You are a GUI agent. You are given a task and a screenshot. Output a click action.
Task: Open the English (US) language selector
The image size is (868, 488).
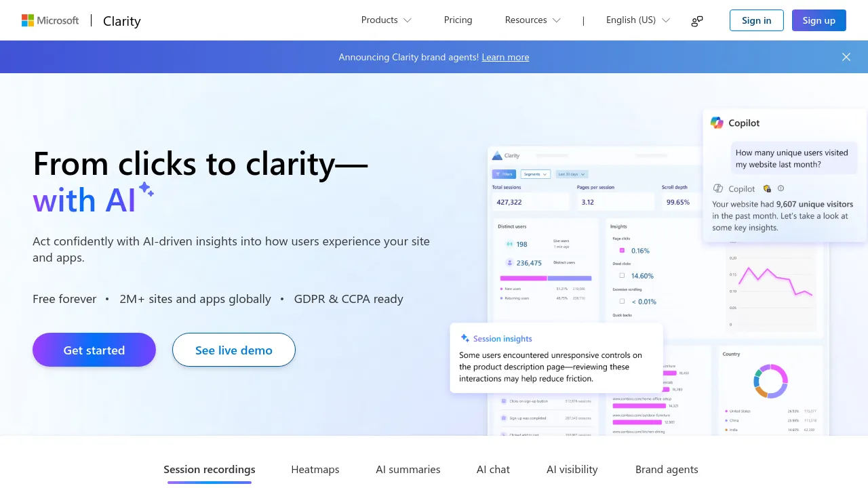638,20
